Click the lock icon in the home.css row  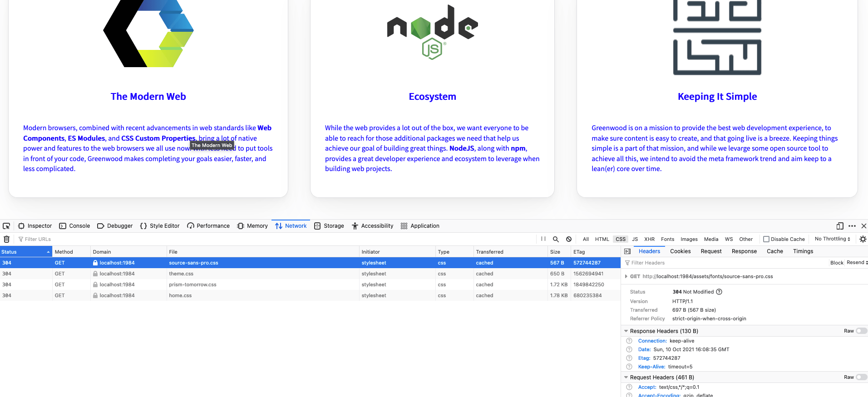coord(95,295)
